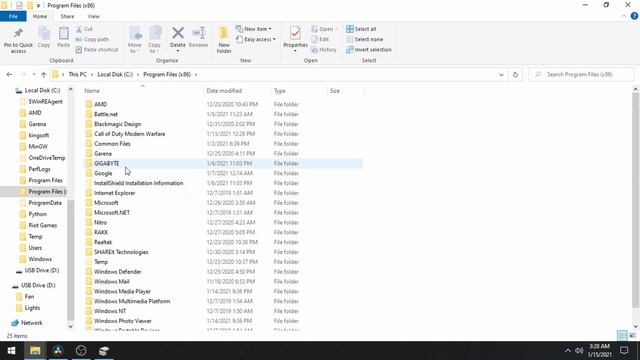
Task: Open the Move to menu
Action: pos(135,40)
